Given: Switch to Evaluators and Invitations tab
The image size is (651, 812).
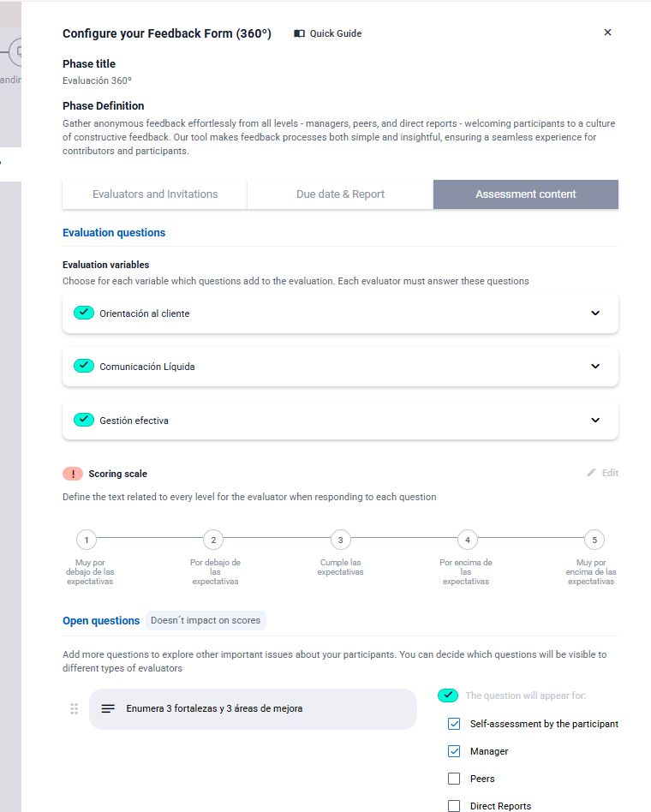Looking at the screenshot, I should [155, 194].
